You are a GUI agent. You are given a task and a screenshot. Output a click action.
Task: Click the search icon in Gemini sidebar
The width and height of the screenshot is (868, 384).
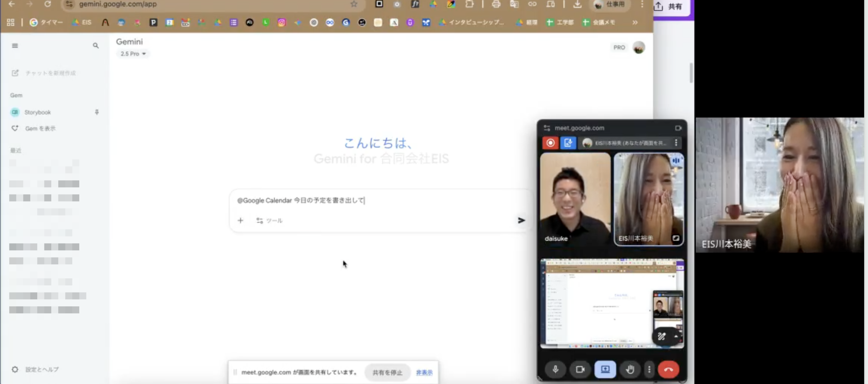click(96, 46)
